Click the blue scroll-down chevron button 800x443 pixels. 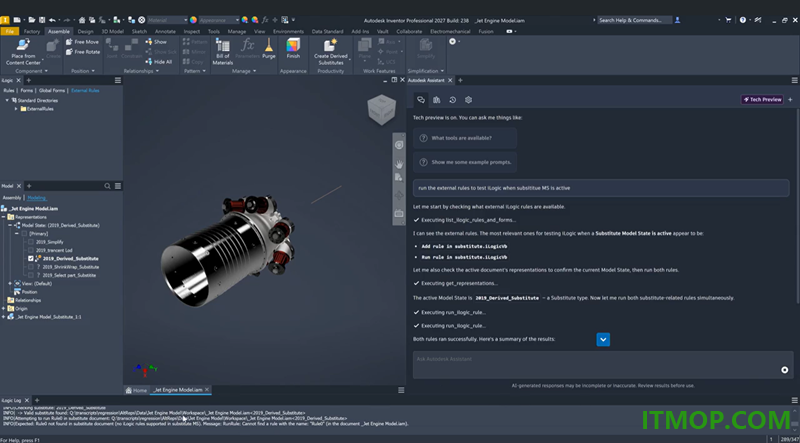coord(603,339)
